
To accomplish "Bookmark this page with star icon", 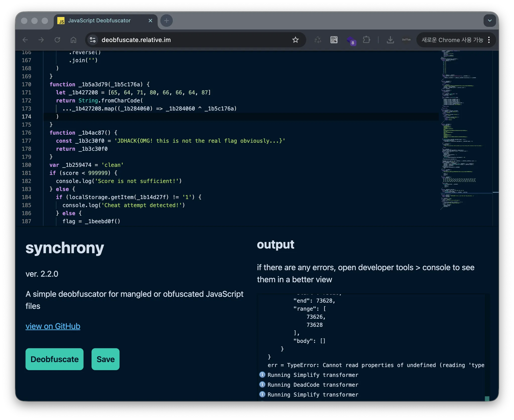I will click(295, 40).
